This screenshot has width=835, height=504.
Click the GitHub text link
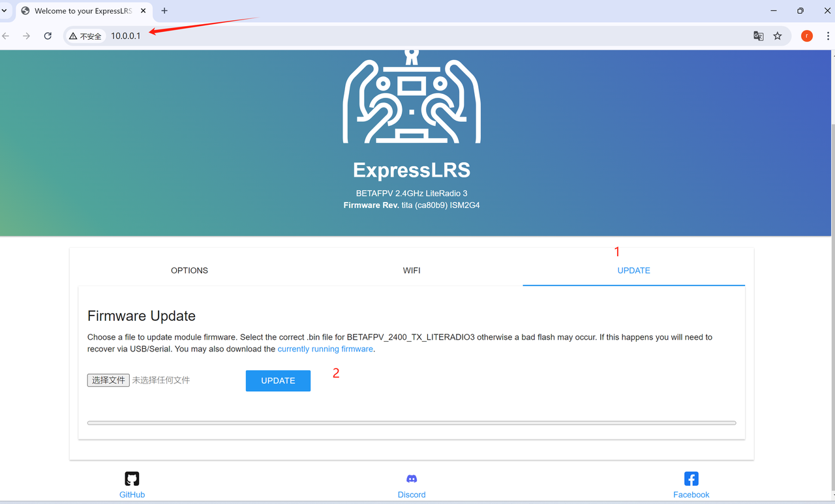point(132,495)
